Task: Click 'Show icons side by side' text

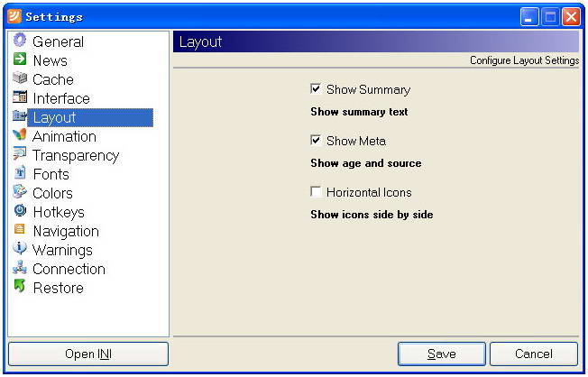Action: tap(372, 215)
